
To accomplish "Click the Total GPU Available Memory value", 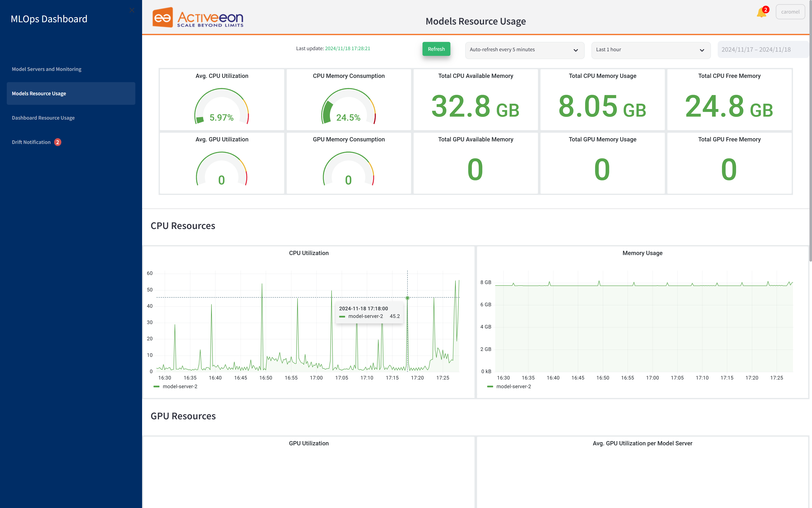I will [x=475, y=170].
